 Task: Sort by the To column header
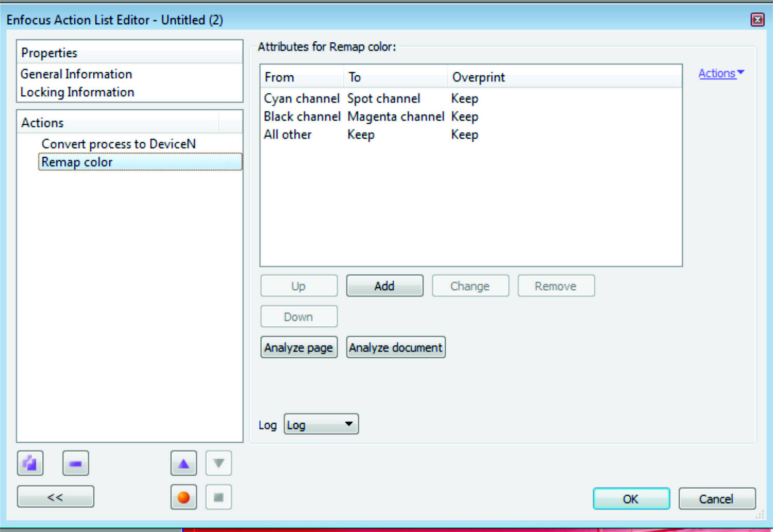(x=395, y=77)
